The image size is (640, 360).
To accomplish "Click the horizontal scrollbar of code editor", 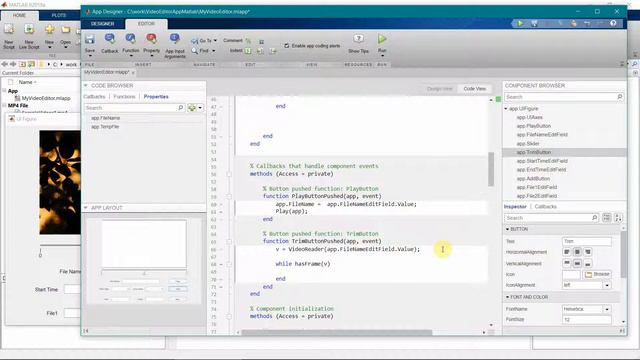I will point(337,332).
